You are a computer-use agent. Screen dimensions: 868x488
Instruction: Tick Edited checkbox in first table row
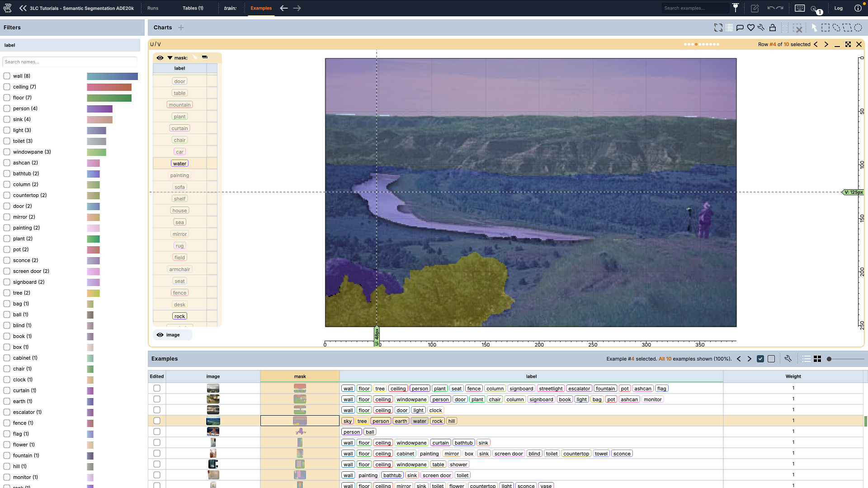pos(157,388)
